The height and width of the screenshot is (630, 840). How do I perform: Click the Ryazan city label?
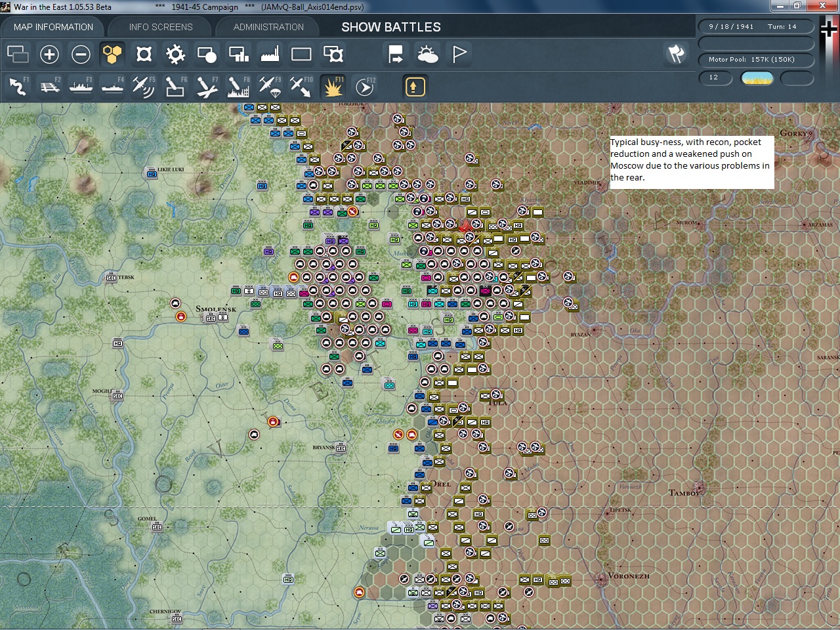[580, 335]
